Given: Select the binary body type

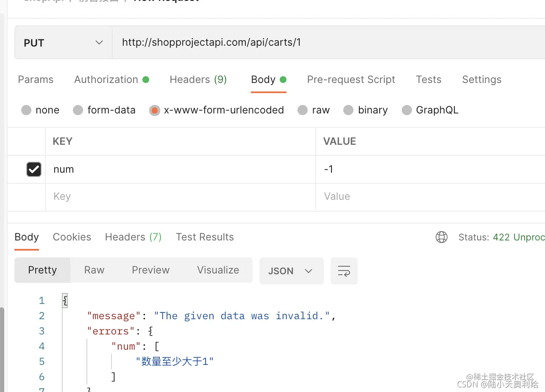Looking at the screenshot, I should pyautogui.click(x=366, y=110).
